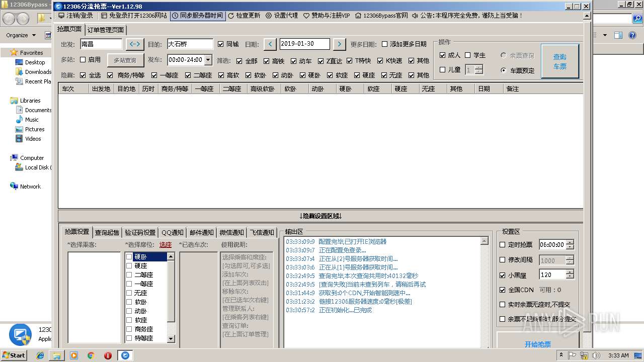The width and height of the screenshot is (644, 362).
Task: Click the date field 2019-01-30
Action: 304,44
